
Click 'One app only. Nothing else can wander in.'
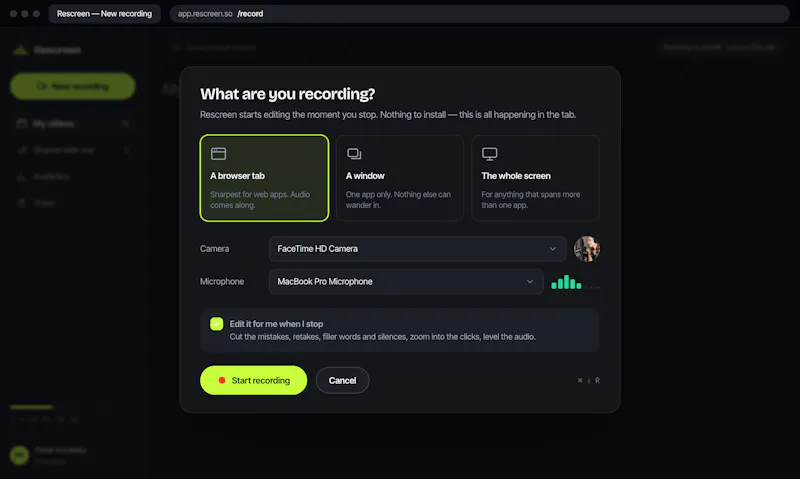point(398,199)
